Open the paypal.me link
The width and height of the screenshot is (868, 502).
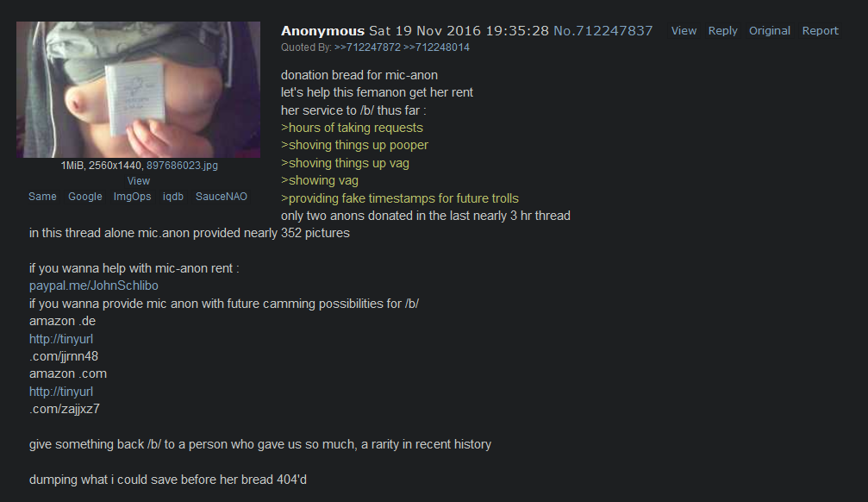tap(94, 286)
